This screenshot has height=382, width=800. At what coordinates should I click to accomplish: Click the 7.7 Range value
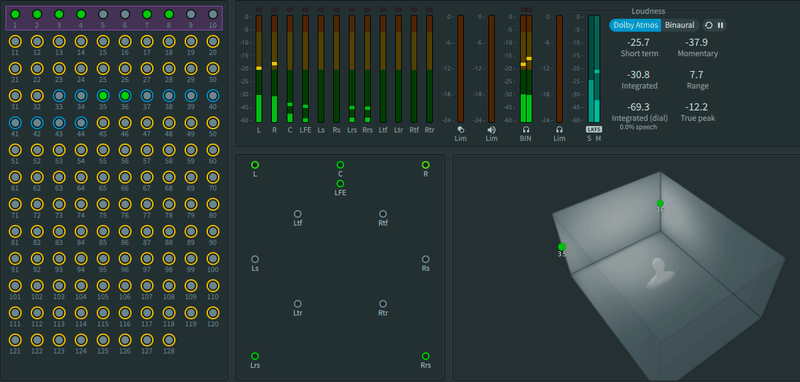coord(697,75)
